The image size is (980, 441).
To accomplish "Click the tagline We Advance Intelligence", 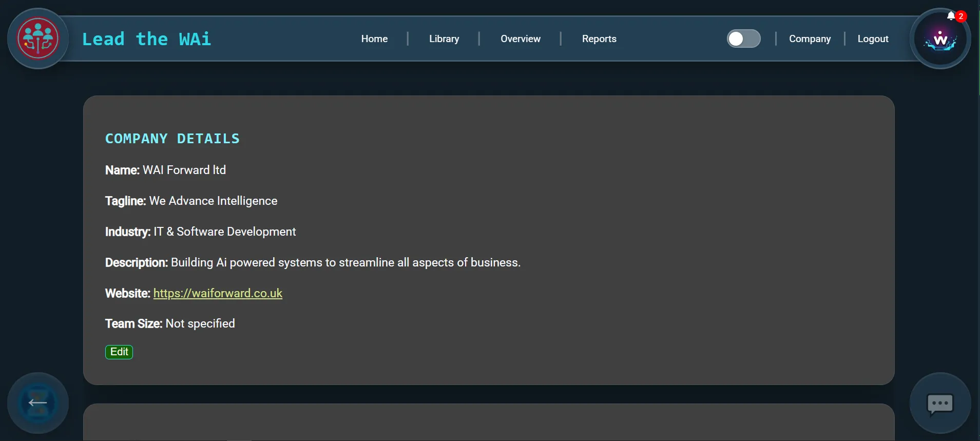I will point(213,201).
